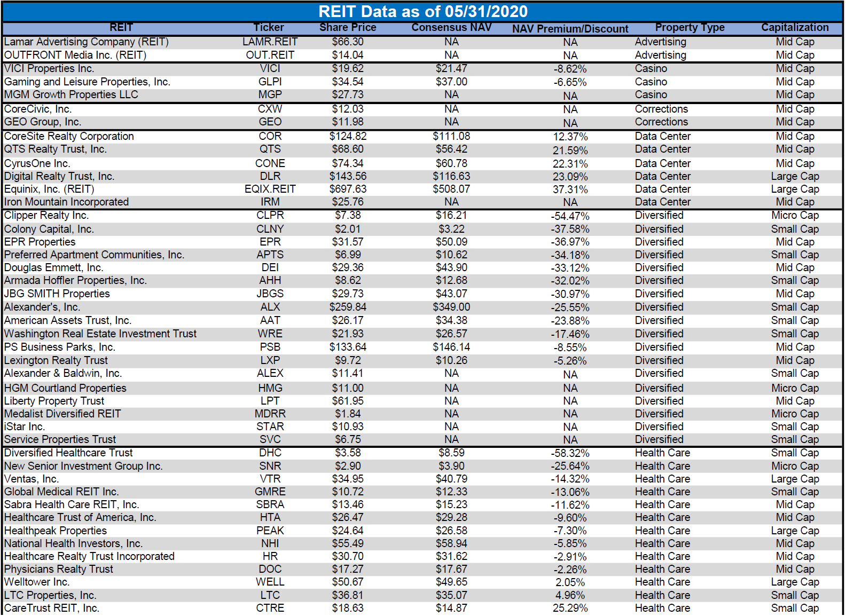This screenshot has height=616, width=846.
Task: Click 'Medalist Diversified REIT' cell
Action: pyautogui.click(x=62, y=414)
